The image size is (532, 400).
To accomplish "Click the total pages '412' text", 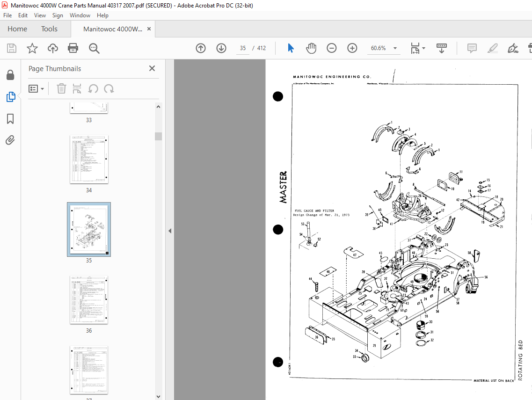I will pos(261,48).
